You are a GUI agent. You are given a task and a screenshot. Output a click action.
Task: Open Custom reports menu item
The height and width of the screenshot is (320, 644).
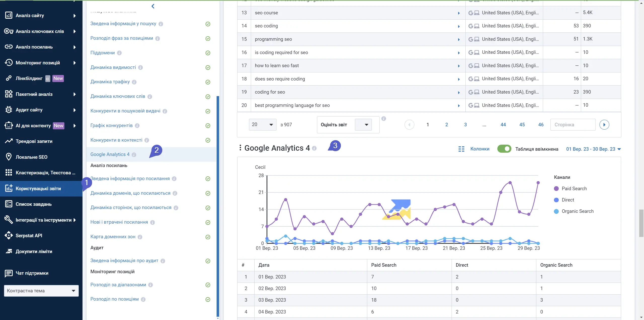(x=38, y=188)
